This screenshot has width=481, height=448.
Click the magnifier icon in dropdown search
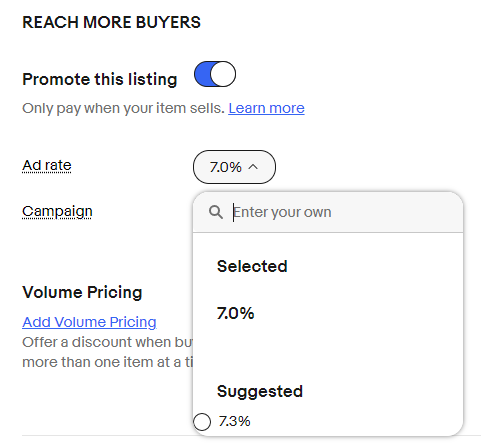[x=216, y=212]
